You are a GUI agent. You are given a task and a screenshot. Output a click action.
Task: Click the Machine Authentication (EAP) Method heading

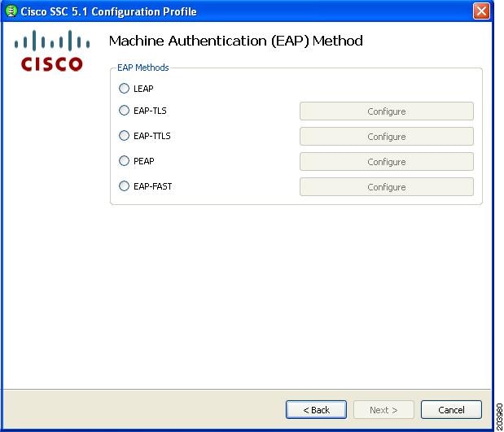(x=236, y=41)
